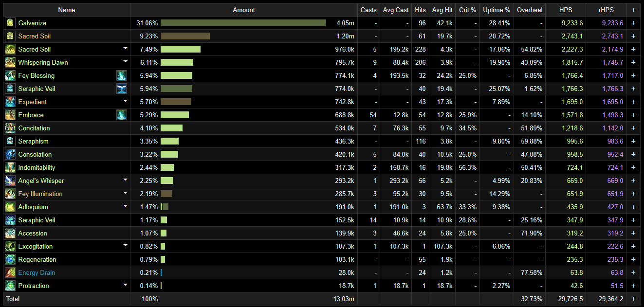644x307 pixels.
Task: Sort by the Avg Hit column header
Action: pos(442,10)
